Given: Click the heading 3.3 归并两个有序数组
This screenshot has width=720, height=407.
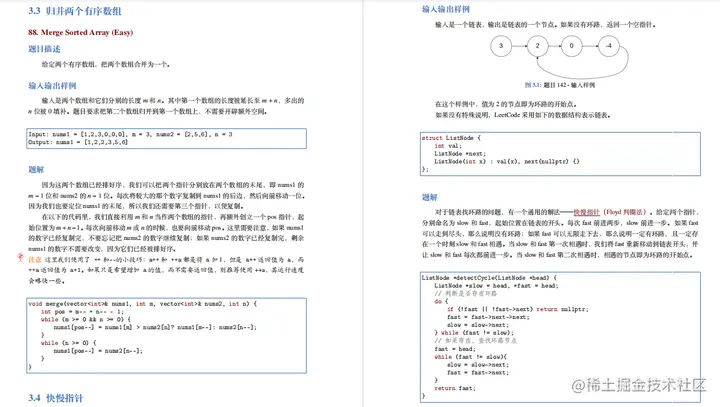Looking at the screenshot, I should click(75, 11).
